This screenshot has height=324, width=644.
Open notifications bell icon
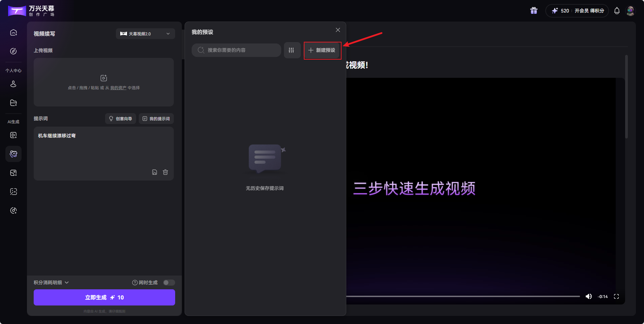point(617,11)
